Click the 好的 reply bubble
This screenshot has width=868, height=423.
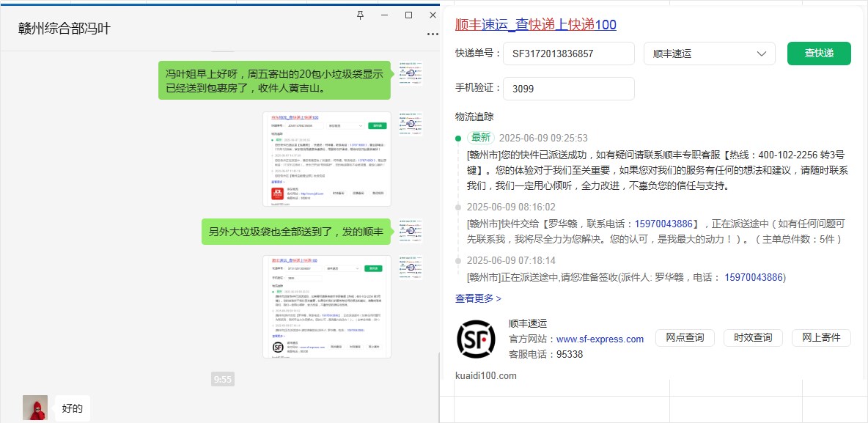coord(73,409)
